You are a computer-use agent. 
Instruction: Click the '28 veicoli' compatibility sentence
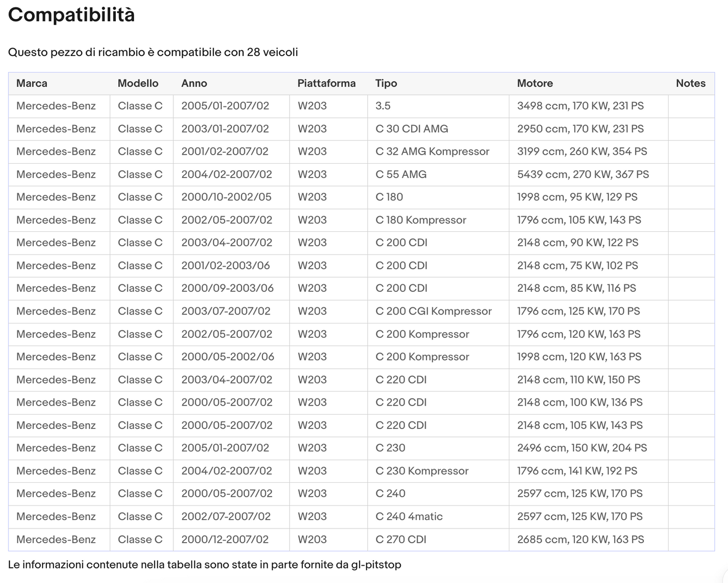(153, 52)
